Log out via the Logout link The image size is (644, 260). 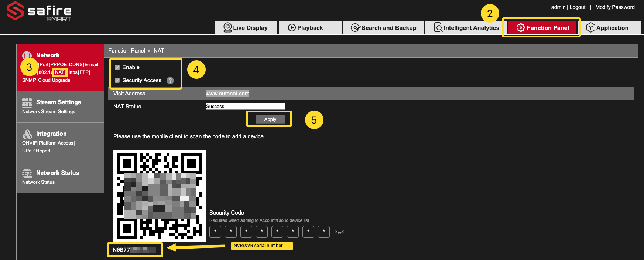pos(578,7)
